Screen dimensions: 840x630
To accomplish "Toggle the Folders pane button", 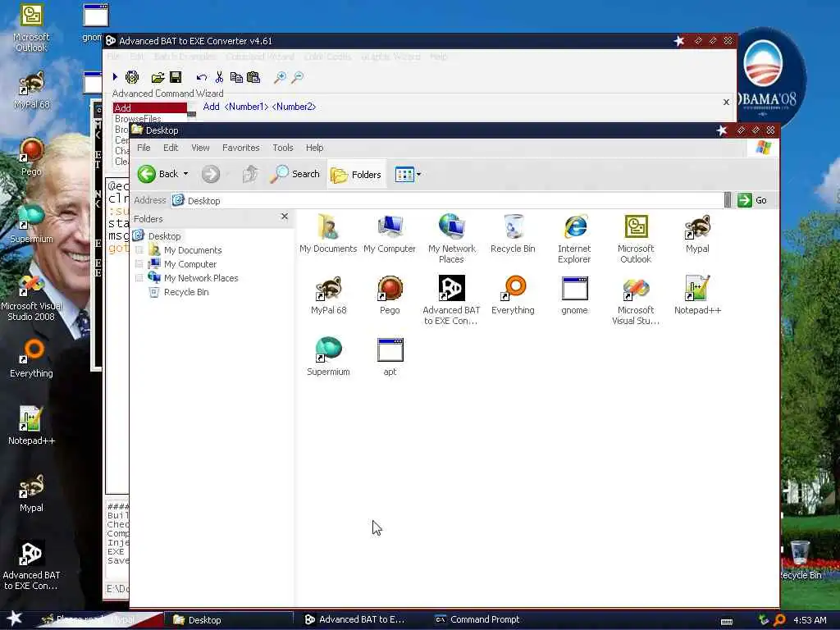I will coord(356,175).
